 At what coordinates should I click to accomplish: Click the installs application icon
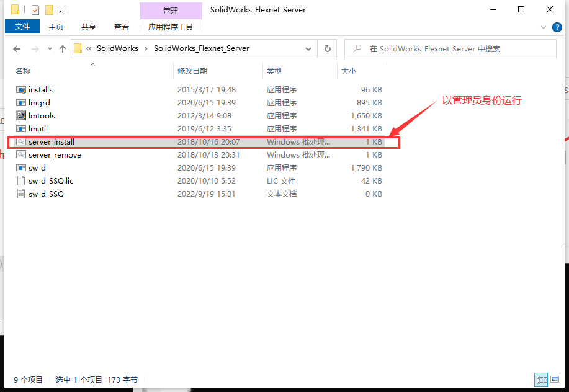click(x=21, y=89)
